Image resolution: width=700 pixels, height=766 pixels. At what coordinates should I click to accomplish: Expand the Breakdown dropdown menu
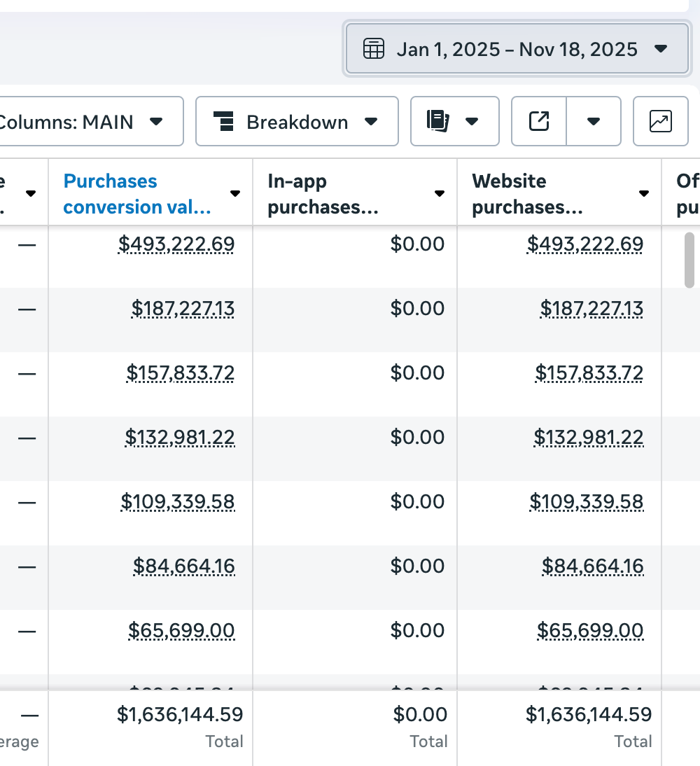[x=371, y=122]
